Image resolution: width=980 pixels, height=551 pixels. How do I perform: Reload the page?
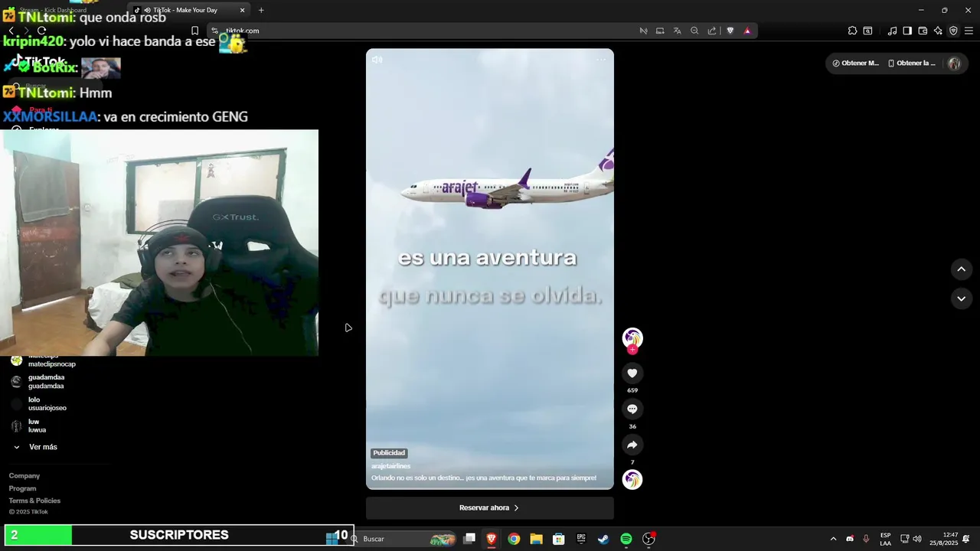pos(41,31)
